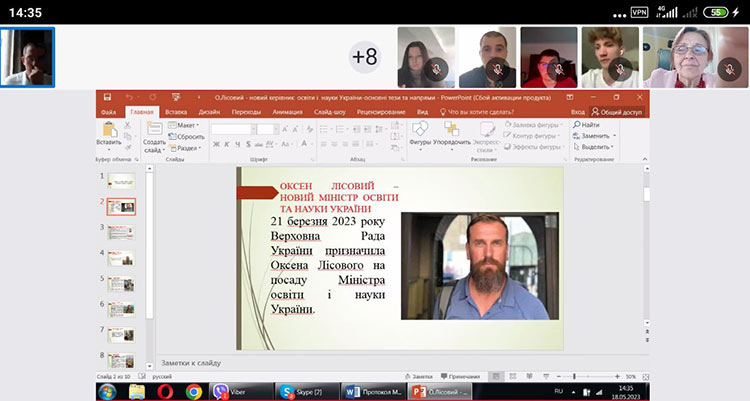Click the Сбросить reset button

tap(187, 136)
